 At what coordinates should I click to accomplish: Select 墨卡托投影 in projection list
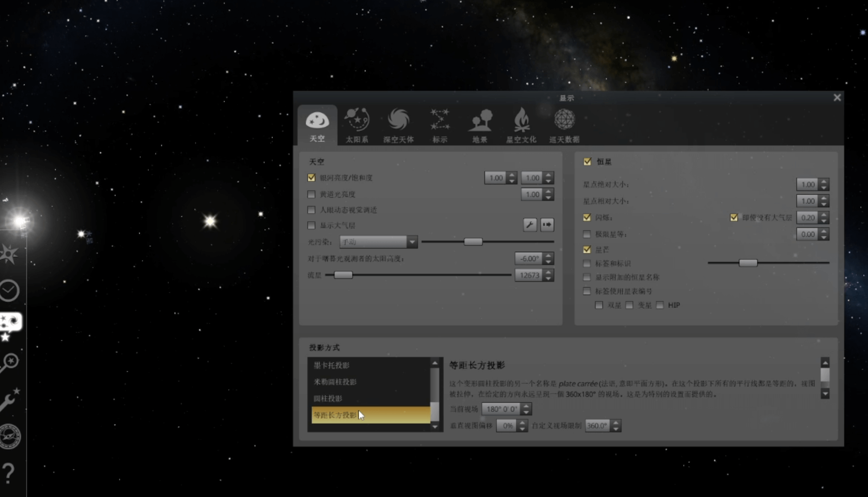tap(331, 365)
